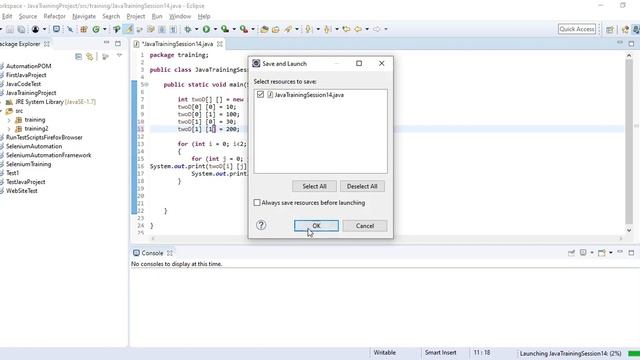Click the help question mark in dialog
The height and width of the screenshot is (360, 640).
(261, 225)
